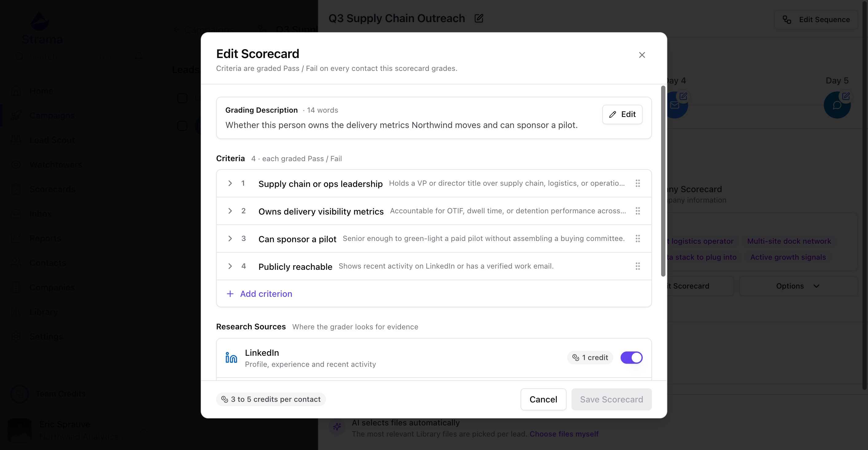Cancel the scorecard edits
The height and width of the screenshot is (450, 868).
coord(543,399)
